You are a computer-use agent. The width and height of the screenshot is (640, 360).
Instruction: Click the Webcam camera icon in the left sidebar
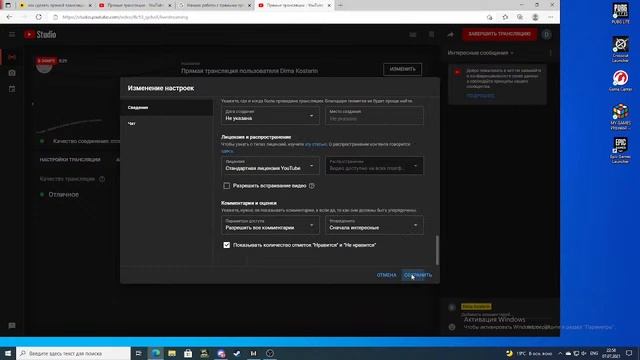[12, 73]
